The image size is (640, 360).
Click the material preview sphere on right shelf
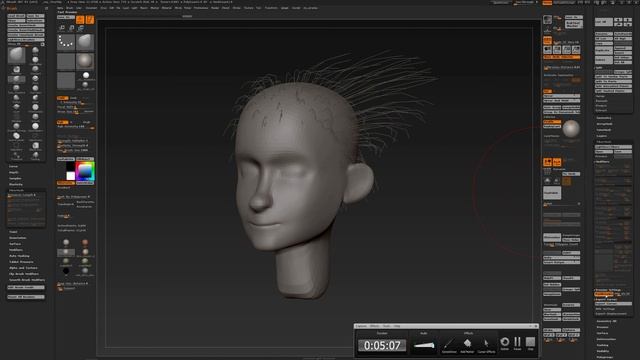(571, 129)
